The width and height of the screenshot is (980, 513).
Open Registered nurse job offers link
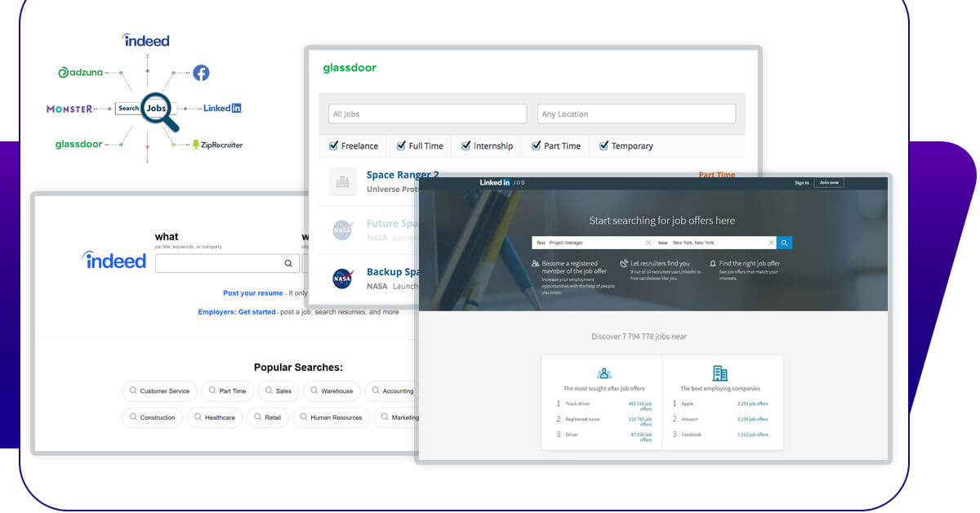point(640,422)
